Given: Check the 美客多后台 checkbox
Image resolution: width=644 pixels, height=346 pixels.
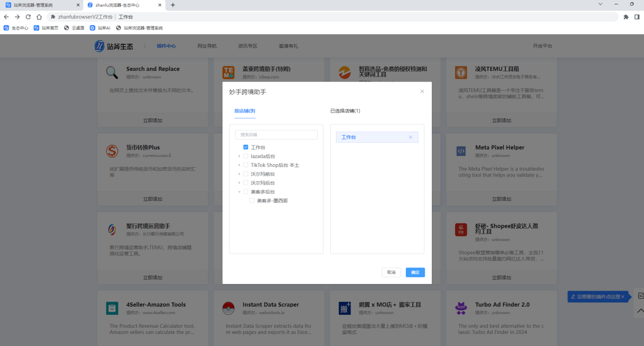Looking at the screenshot, I should pyautogui.click(x=245, y=192).
